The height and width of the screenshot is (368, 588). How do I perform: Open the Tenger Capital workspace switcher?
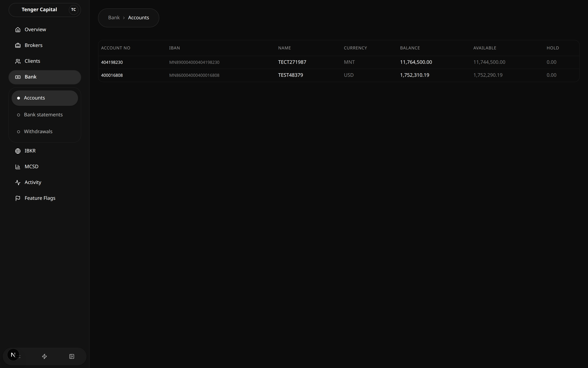[45, 10]
